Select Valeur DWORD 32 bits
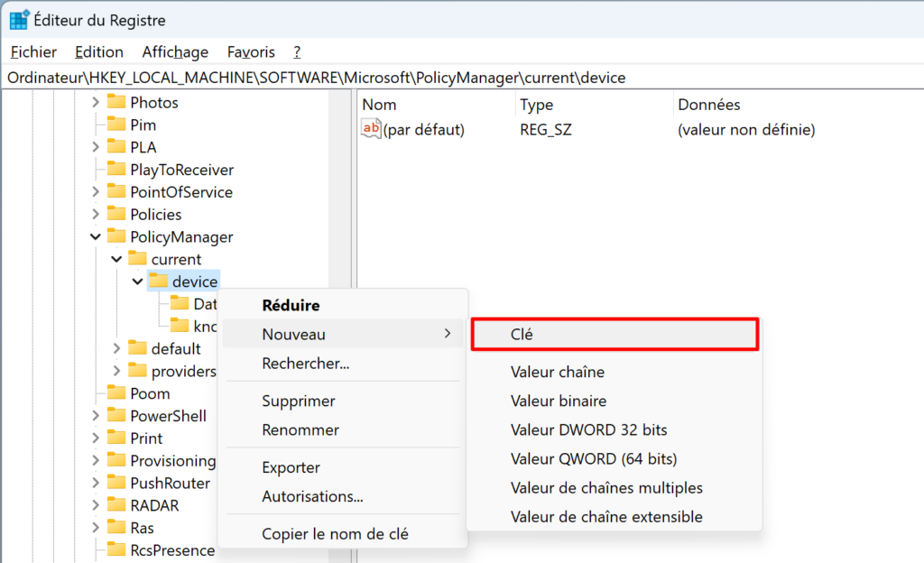 614,429
